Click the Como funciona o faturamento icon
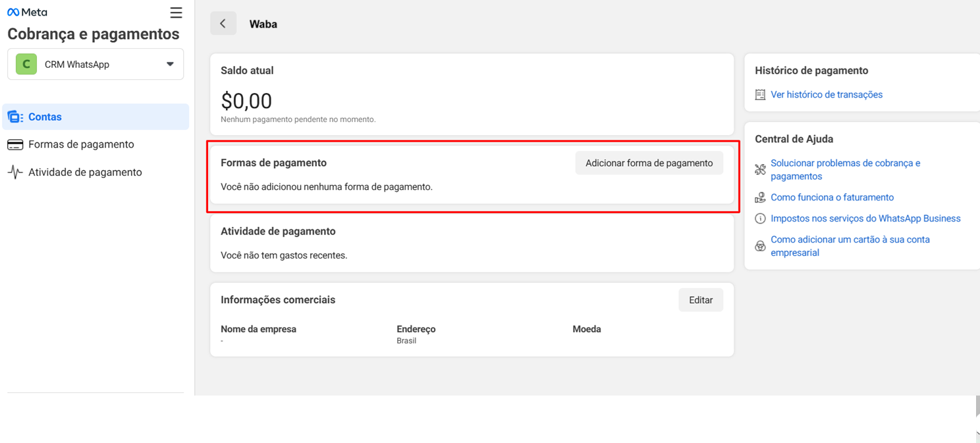 [760, 197]
